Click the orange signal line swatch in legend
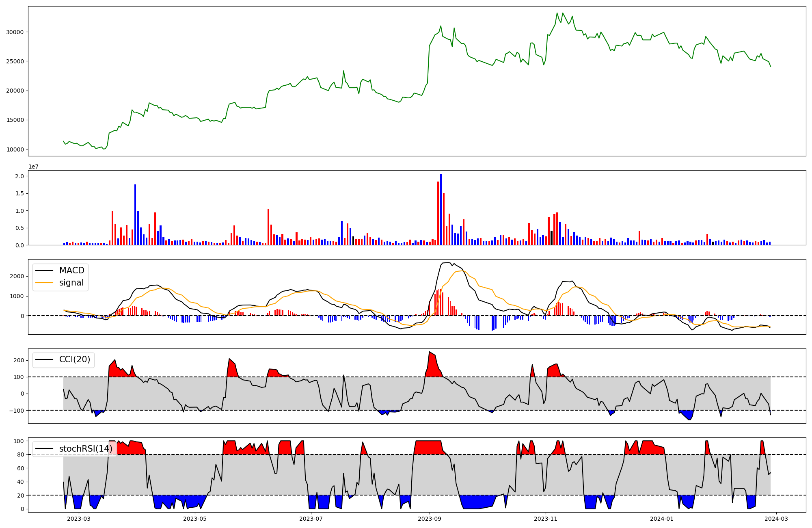Viewport: 812px width, 528px height. coord(44,283)
